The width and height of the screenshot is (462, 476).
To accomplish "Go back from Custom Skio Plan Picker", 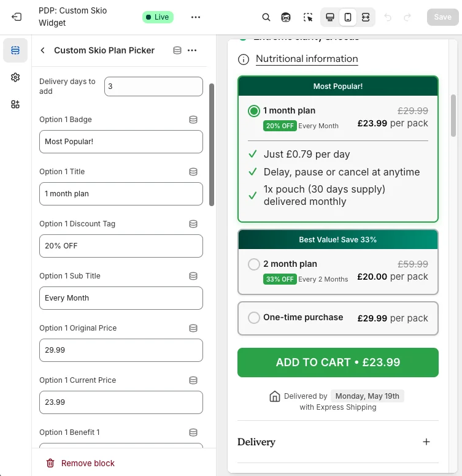I will tap(42, 50).
